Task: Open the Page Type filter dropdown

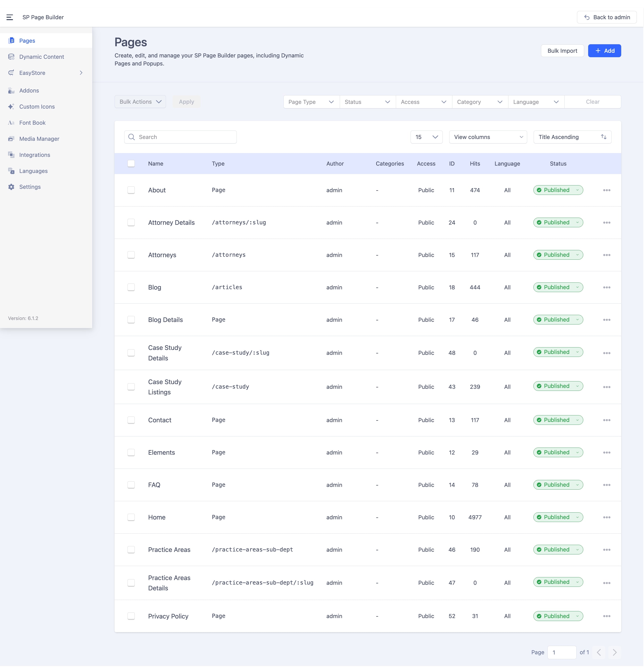Action: [x=311, y=102]
